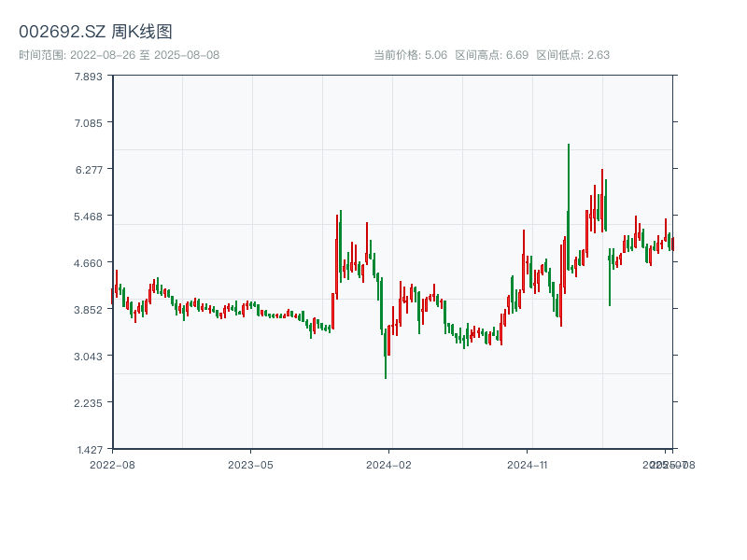Screen dimensions: 747x560
Task: Click y-axis label 3.043
Action: (88, 357)
